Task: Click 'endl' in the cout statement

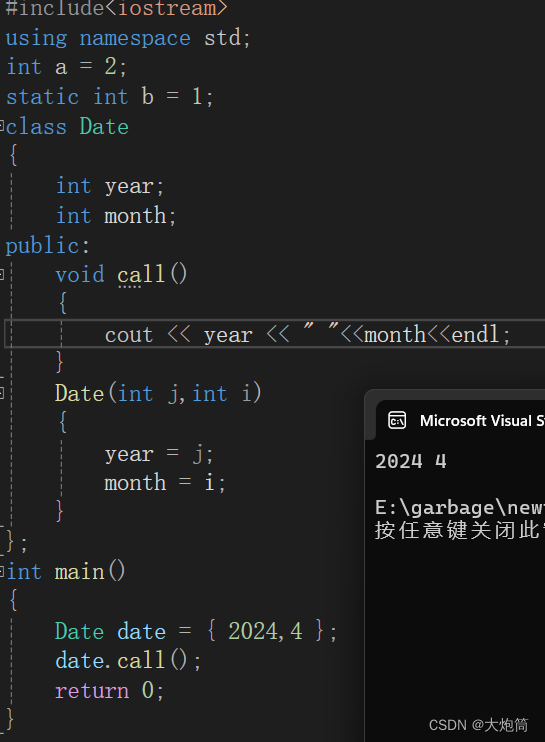Action: (x=475, y=334)
